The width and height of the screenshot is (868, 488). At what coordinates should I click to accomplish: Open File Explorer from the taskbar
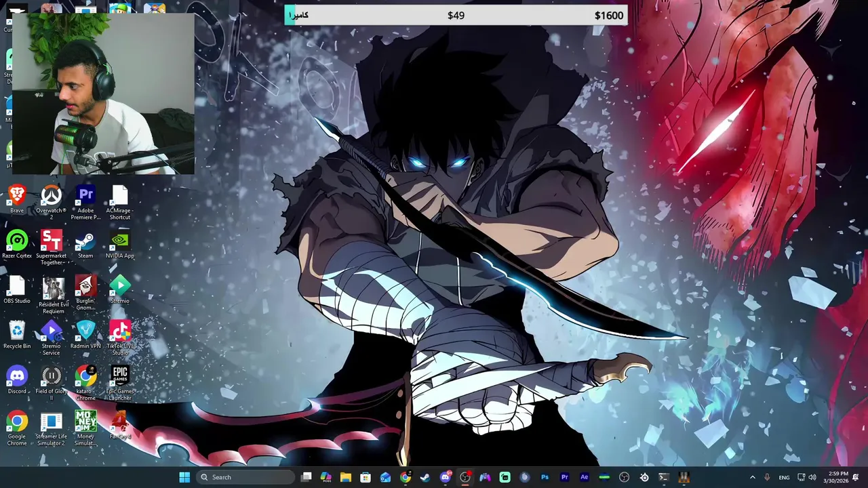[346, 477]
